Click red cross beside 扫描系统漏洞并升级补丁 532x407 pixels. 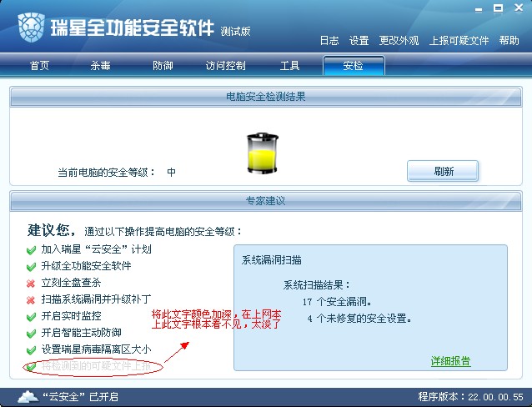(31, 299)
